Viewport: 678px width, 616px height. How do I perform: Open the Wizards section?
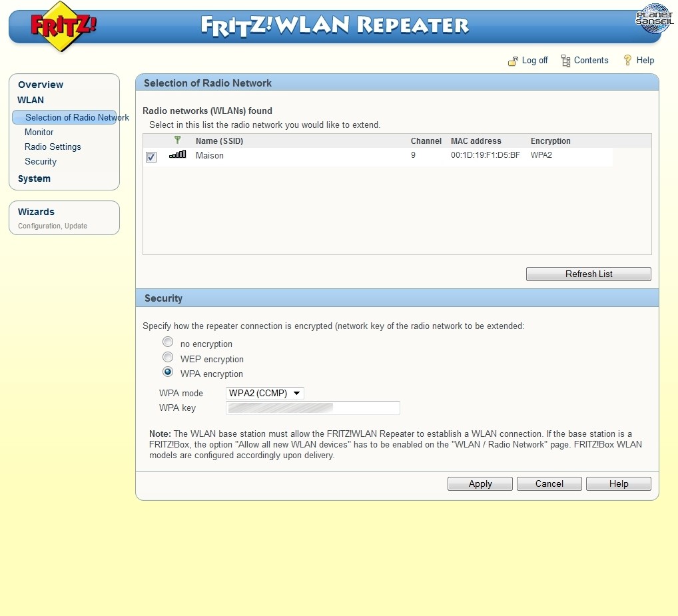pos(37,212)
